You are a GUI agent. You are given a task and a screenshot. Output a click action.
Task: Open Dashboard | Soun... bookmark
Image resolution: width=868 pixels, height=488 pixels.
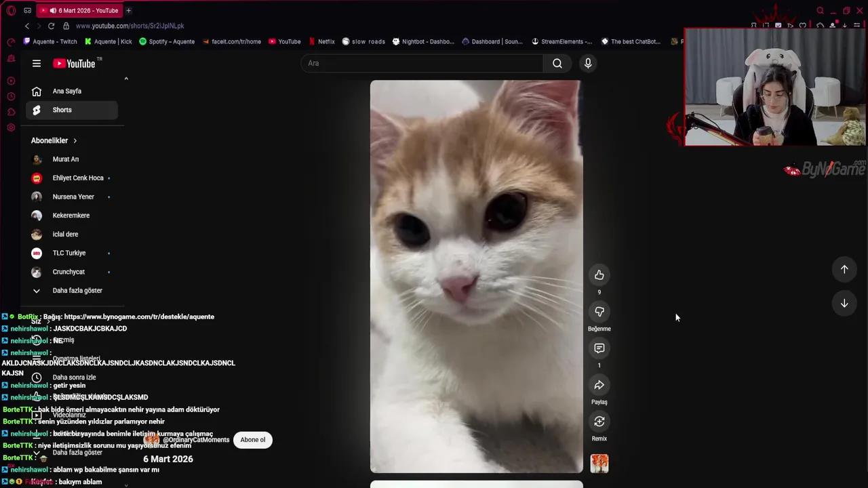pos(492,41)
